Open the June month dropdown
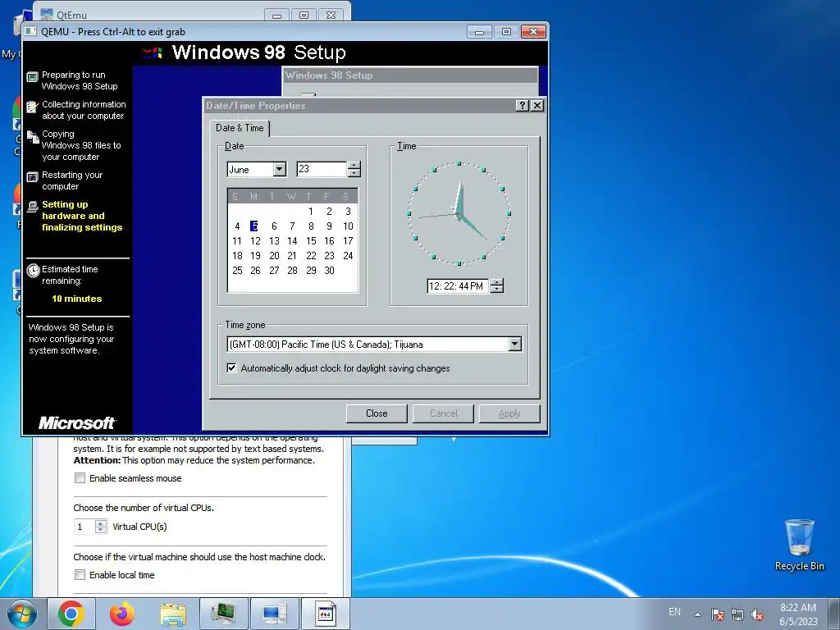840x630 pixels. [280, 169]
